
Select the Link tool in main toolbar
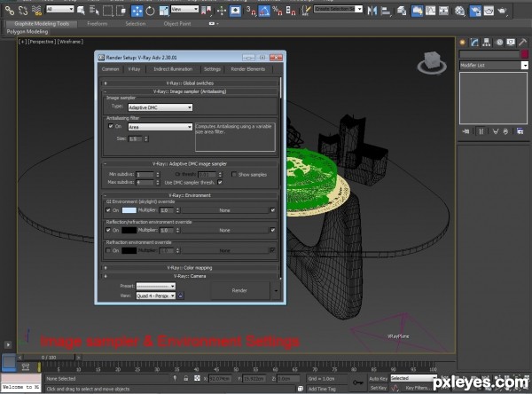pyautogui.click(x=9, y=11)
